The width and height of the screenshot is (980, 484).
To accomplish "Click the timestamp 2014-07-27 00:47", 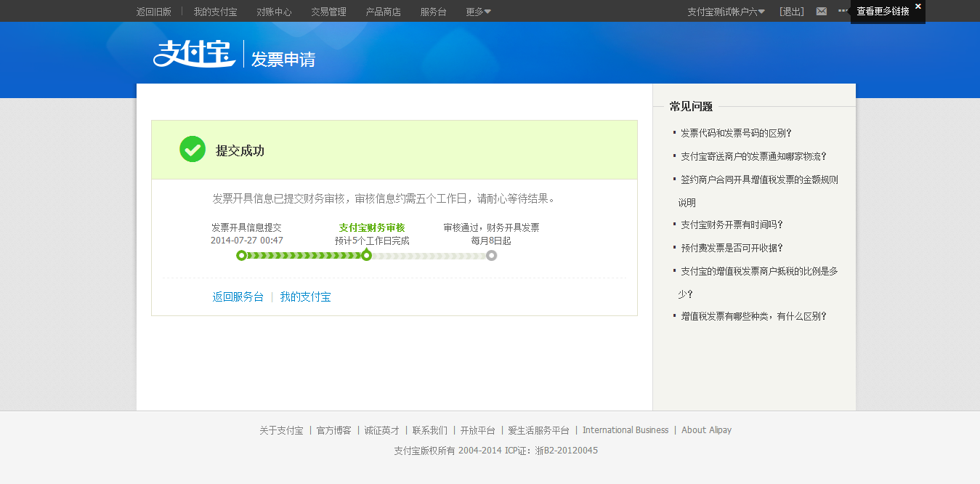I will point(247,241).
